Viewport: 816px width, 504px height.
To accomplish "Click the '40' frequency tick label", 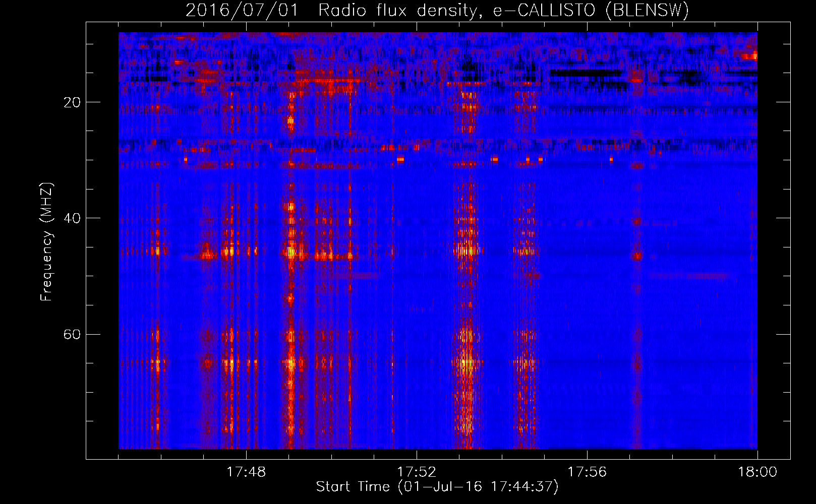I will click(x=72, y=218).
